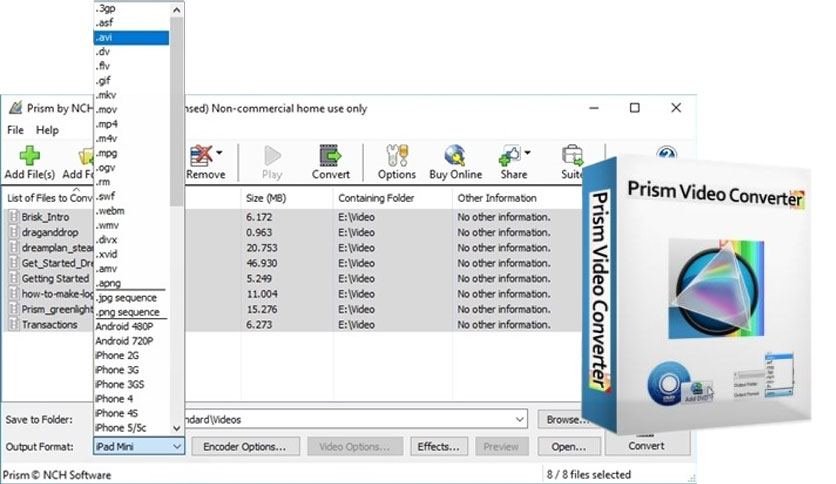Expand the Save to Folder dropdown
This screenshot has width=836, height=484.
(x=519, y=420)
